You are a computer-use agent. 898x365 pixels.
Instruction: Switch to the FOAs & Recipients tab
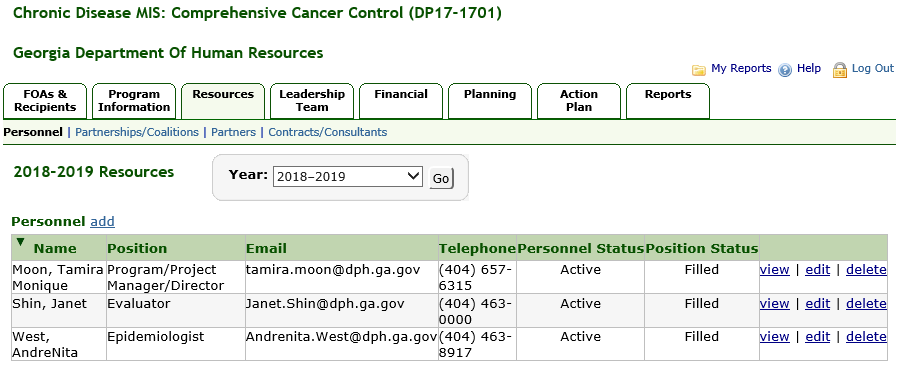tap(45, 101)
